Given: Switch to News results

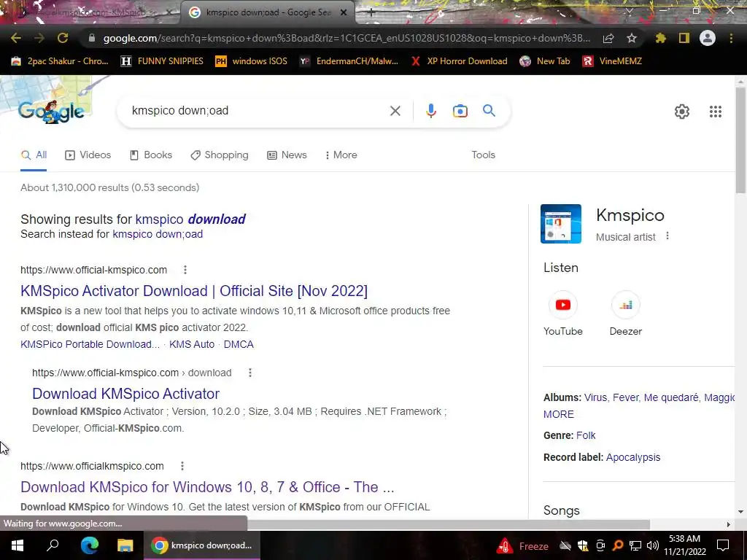Looking at the screenshot, I should (x=287, y=155).
